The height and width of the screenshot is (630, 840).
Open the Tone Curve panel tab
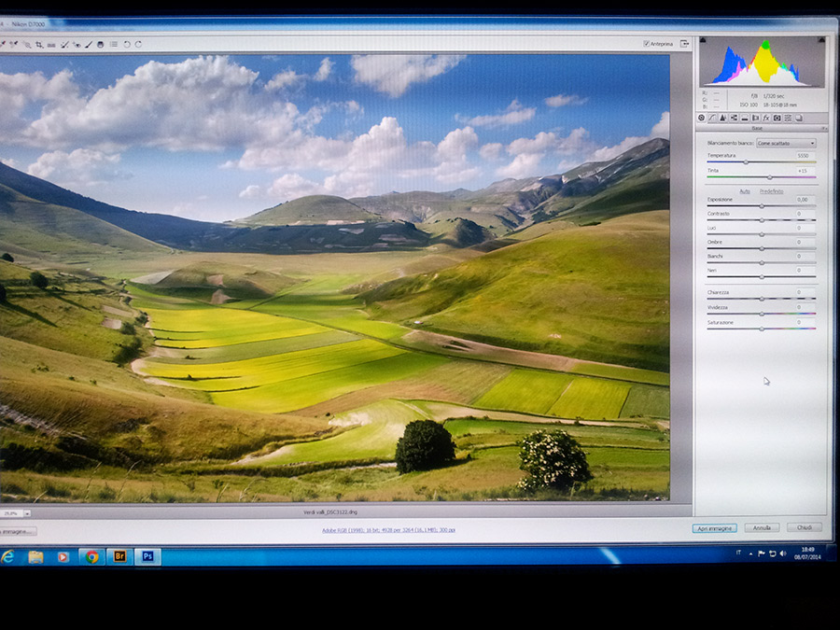point(712,118)
